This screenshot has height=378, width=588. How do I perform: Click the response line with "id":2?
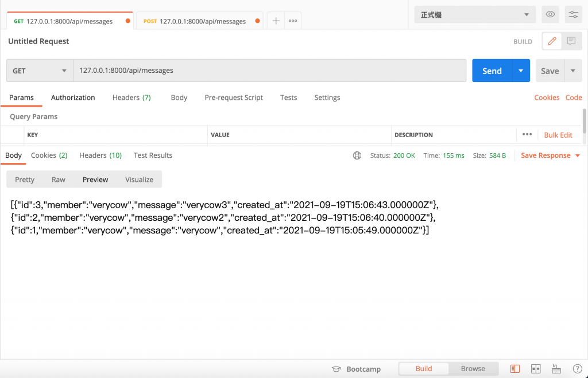[223, 217]
